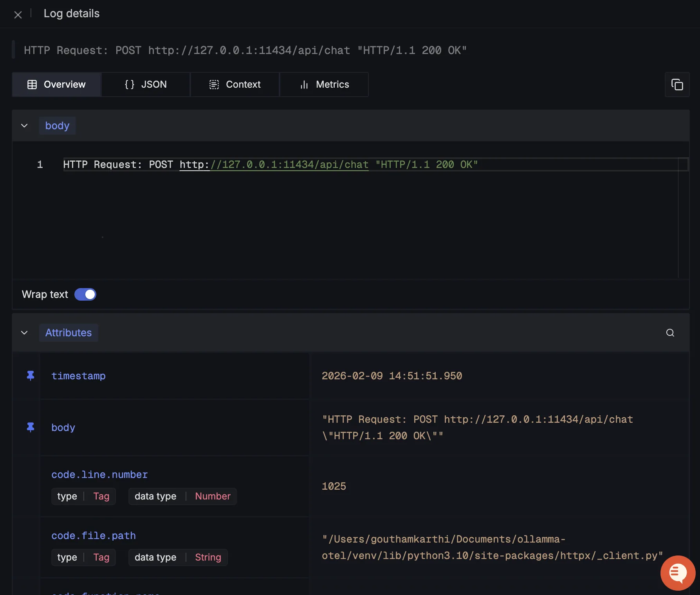The width and height of the screenshot is (700, 595).
Task: Open the attributes search icon
Action: (670, 333)
